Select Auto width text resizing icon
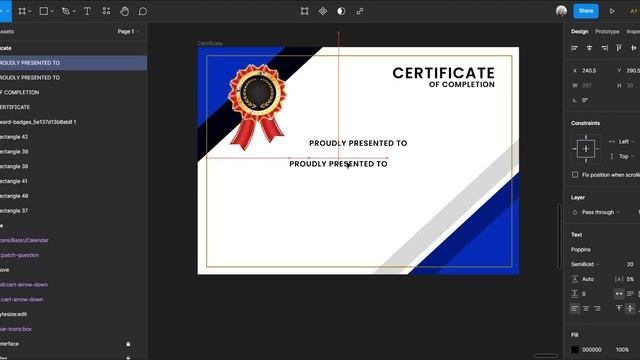Image resolution: width=640 pixels, height=360 pixels. 619,293
